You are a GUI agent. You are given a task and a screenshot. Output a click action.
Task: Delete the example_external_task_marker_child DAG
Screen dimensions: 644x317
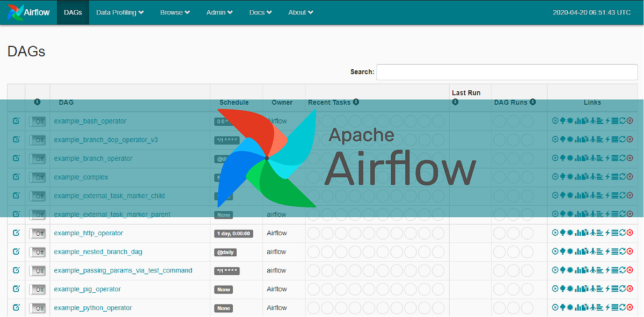[630, 195]
